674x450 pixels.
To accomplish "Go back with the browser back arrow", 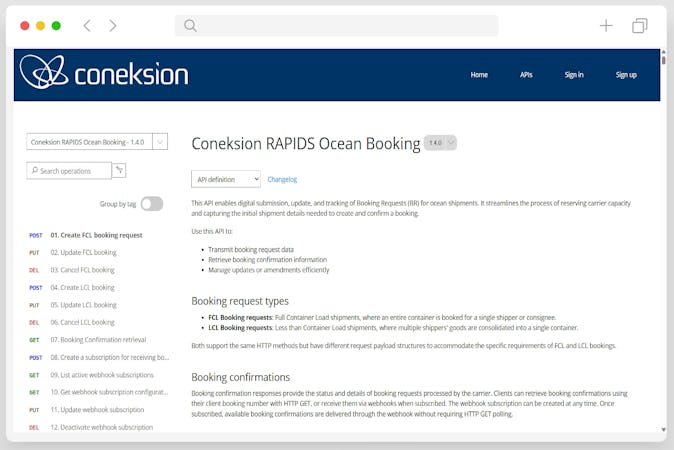I will tap(87, 26).
